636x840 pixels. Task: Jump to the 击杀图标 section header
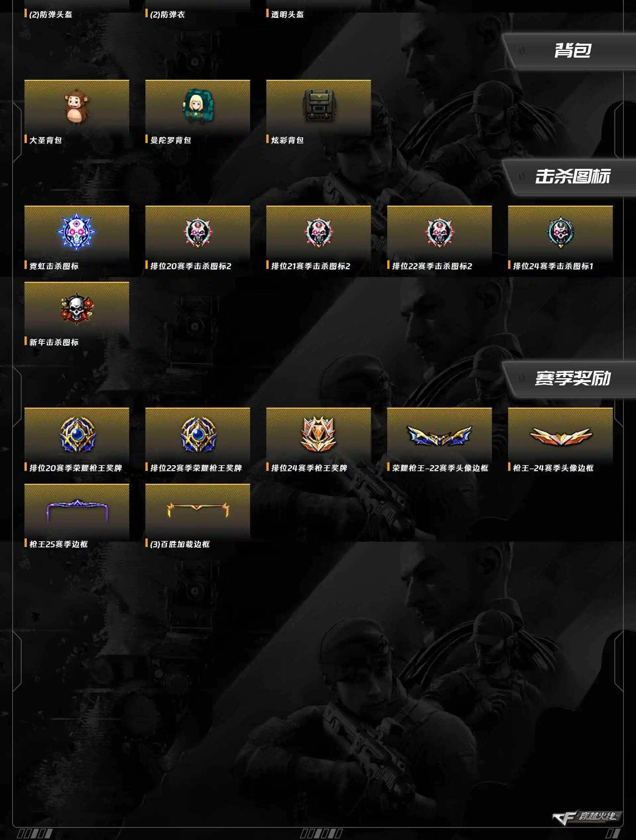coord(572,176)
